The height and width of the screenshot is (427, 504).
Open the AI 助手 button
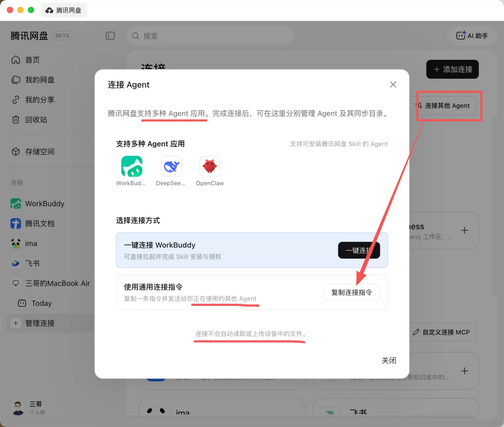pyautogui.click(x=471, y=35)
